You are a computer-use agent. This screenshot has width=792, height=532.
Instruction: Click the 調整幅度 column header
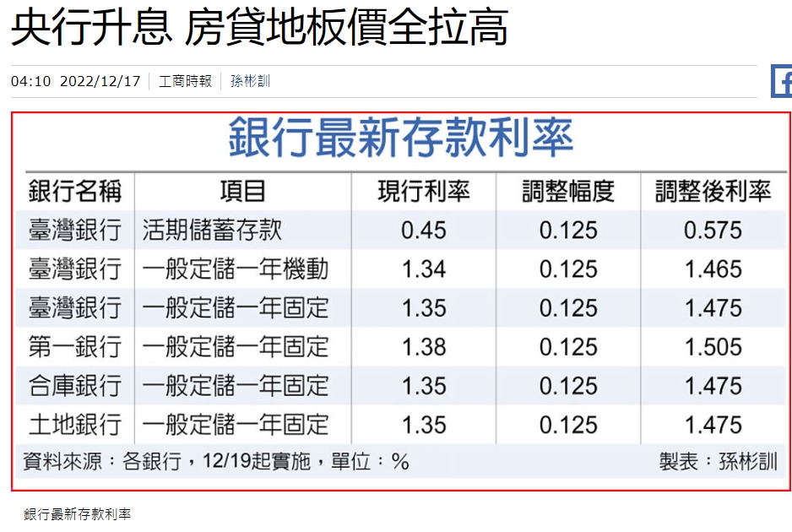coord(568,192)
